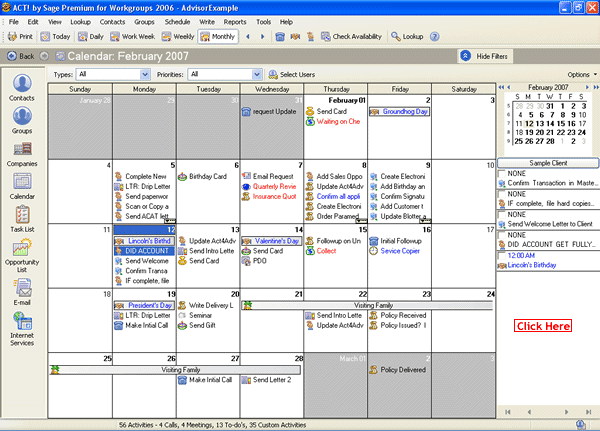Check the box for Confirm Transaction activity
The height and width of the screenshot is (431, 600).
tap(502, 173)
